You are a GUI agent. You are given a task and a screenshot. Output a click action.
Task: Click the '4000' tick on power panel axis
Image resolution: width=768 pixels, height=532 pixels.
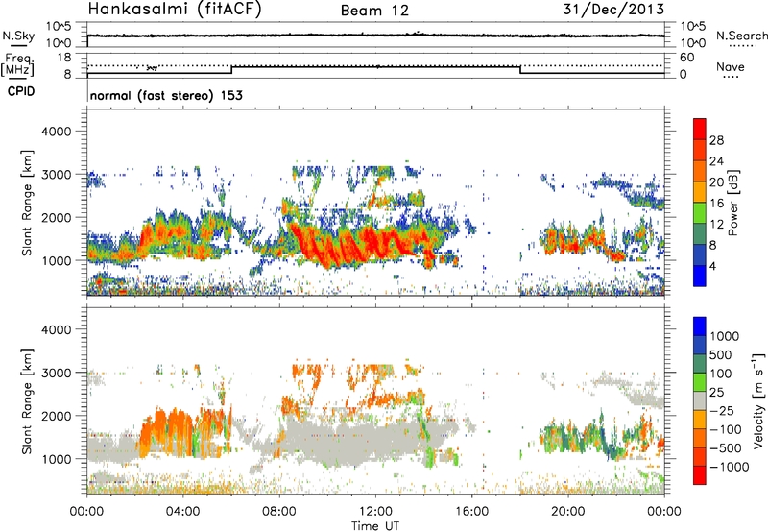click(56, 132)
